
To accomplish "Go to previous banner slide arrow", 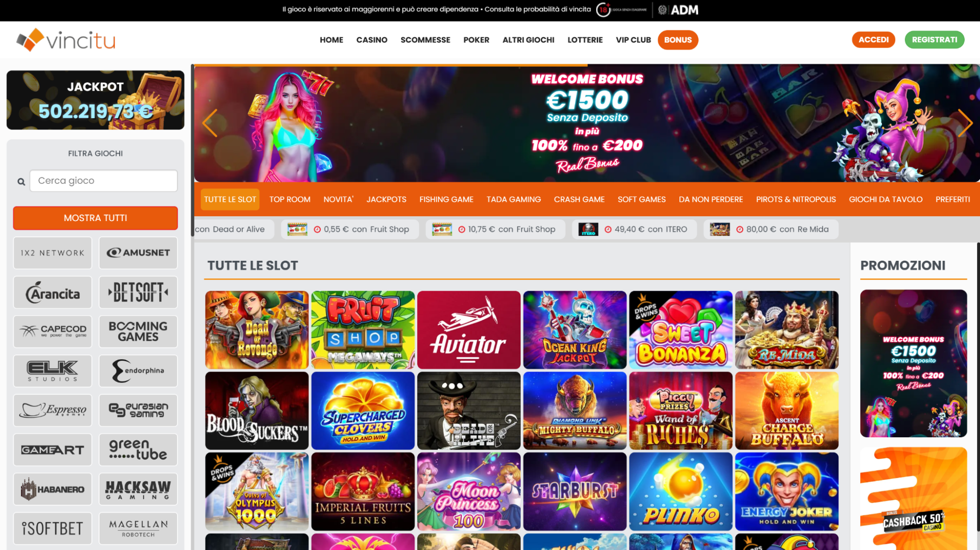I will point(210,123).
